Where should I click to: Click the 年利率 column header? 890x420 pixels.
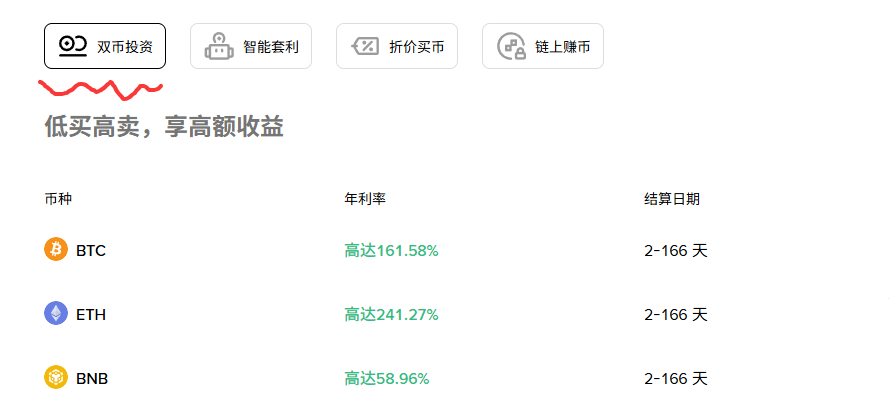coord(365,199)
